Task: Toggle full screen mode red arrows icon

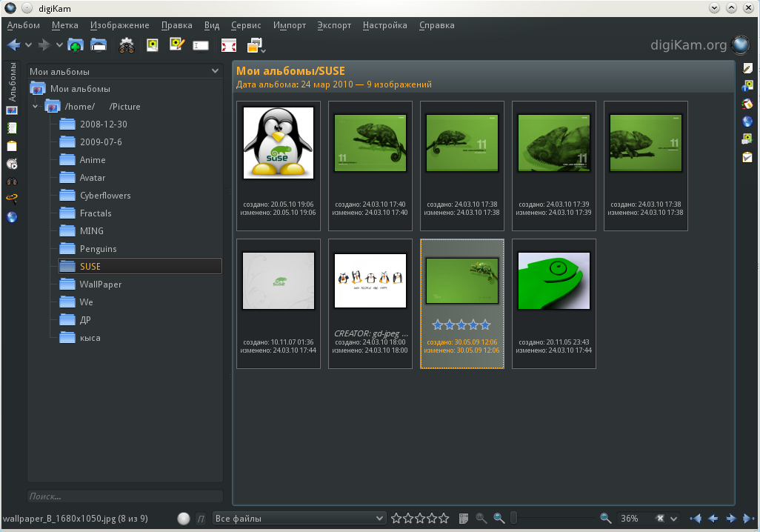Action: (229, 46)
